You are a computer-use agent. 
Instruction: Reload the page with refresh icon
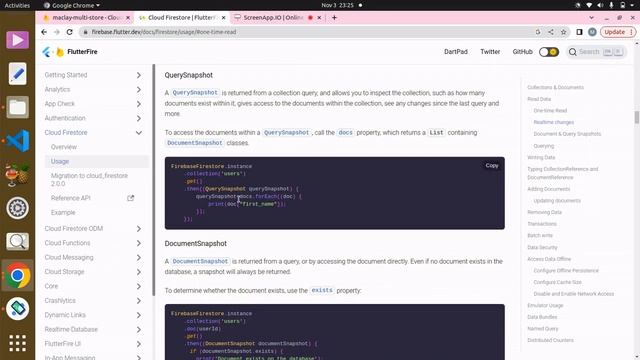(69, 32)
